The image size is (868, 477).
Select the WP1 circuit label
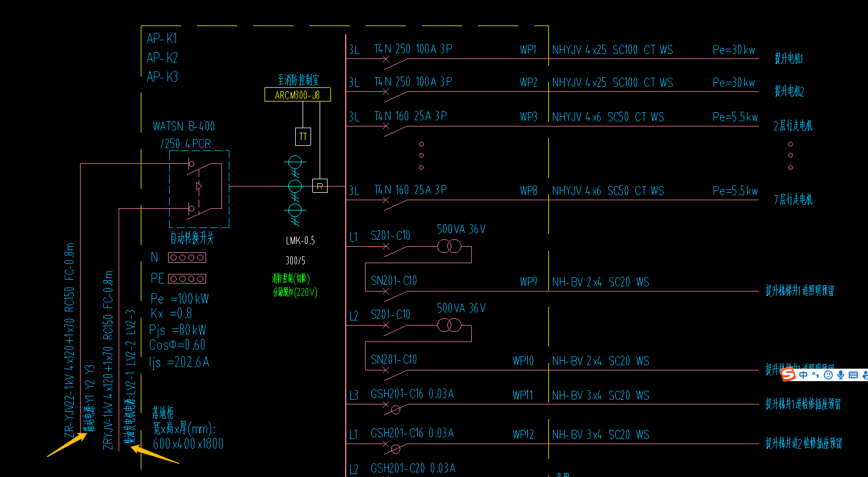(x=528, y=50)
